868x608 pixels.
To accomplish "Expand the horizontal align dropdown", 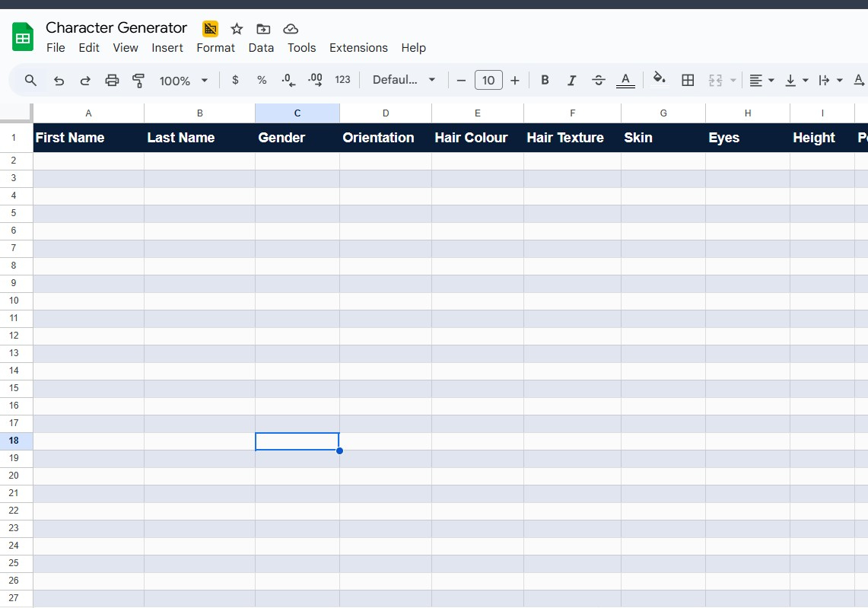I will (761, 80).
